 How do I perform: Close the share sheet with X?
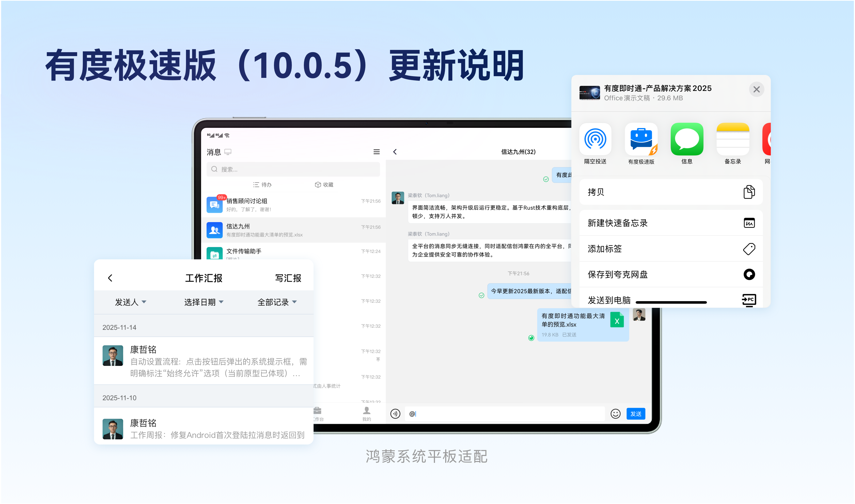click(756, 89)
